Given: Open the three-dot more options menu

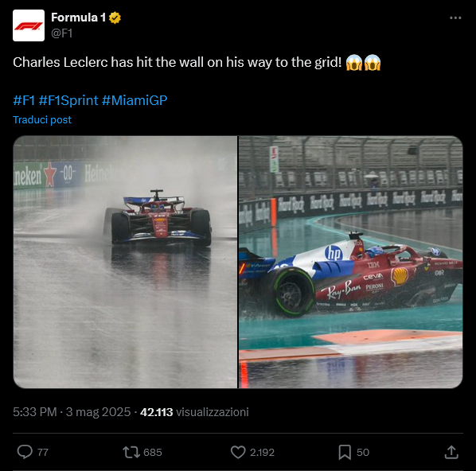Looking at the screenshot, I should click(x=455, y=18).
